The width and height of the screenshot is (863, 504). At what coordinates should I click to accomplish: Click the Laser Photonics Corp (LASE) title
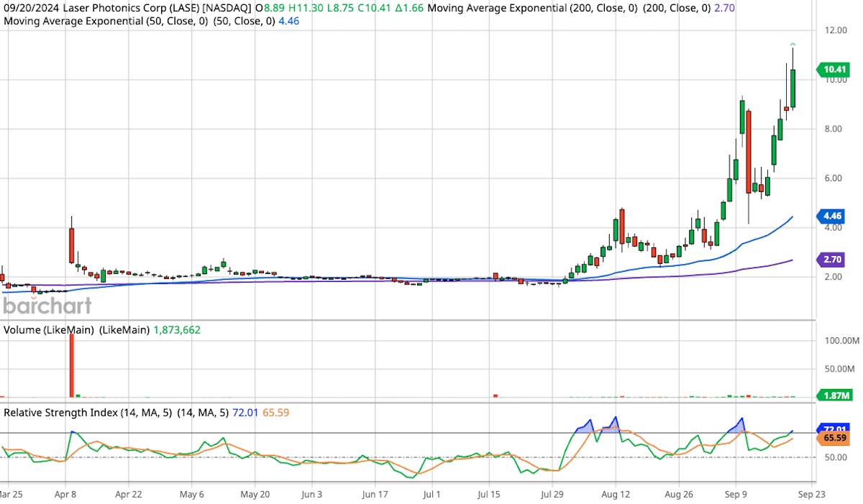click(x=130, y=7)
